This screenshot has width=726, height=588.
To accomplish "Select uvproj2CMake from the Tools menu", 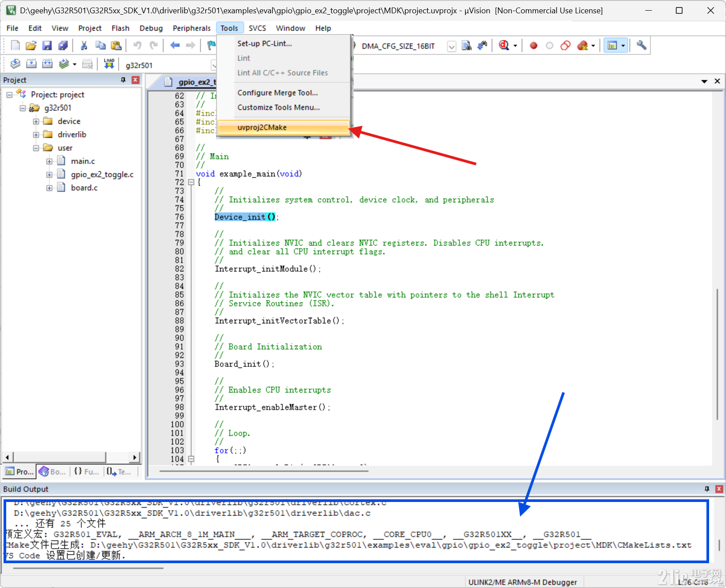I will click(262, 127).
